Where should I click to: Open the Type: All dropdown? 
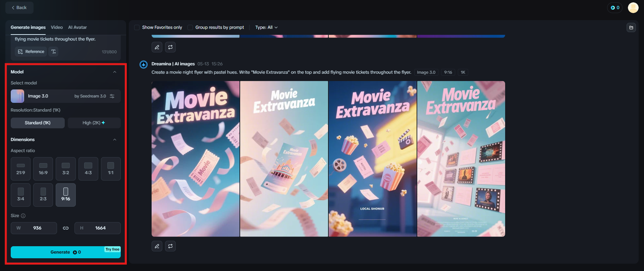(266, 27)
